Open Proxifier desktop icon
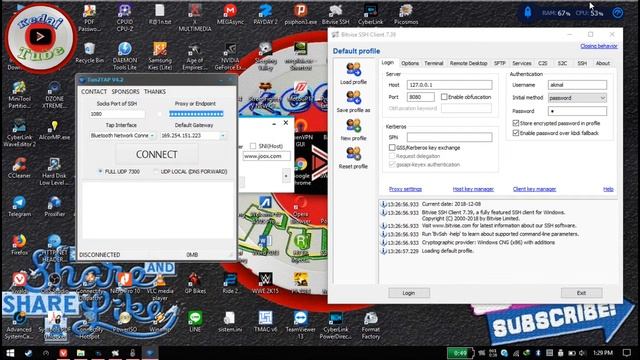Screen dimensions: 640x360 tap(54, 206)
